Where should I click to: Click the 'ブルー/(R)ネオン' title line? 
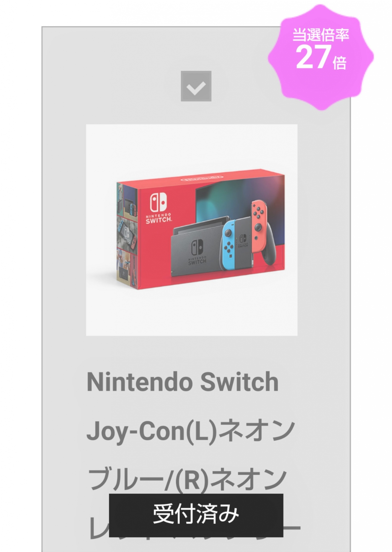[187, 479]
